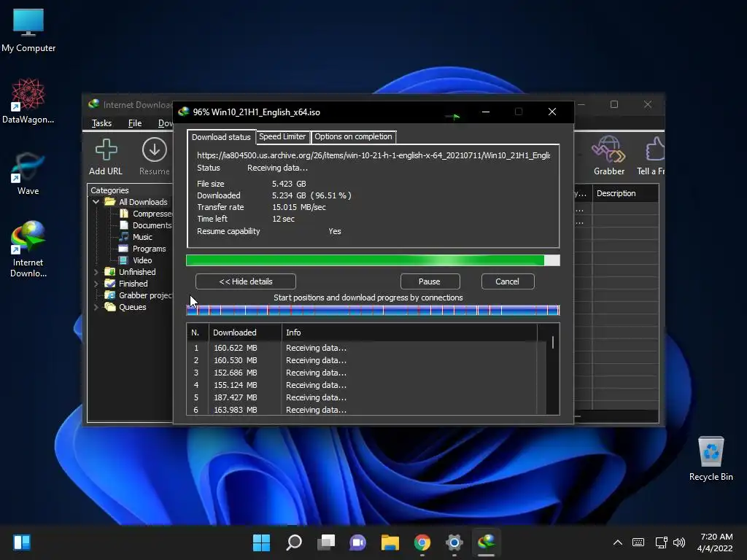The image size is (747, 560).
Task: Select the Grabber projects category
Action: point(139,295)
